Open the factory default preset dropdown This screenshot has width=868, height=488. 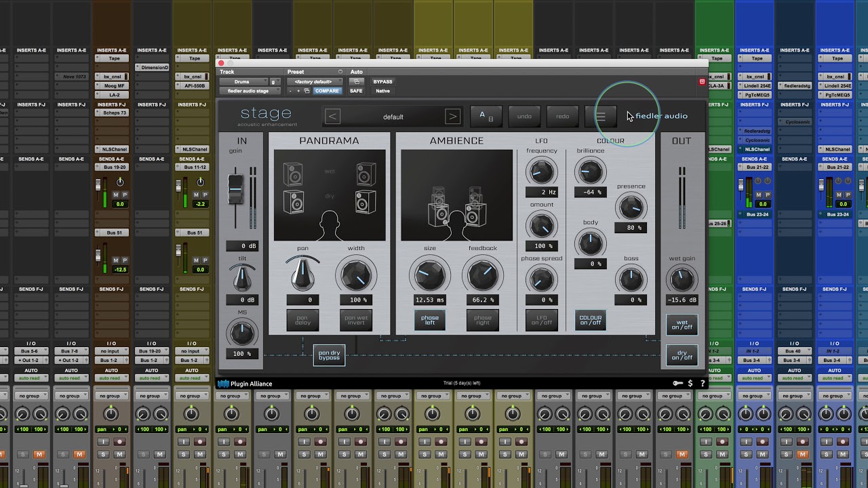(315, 81)
